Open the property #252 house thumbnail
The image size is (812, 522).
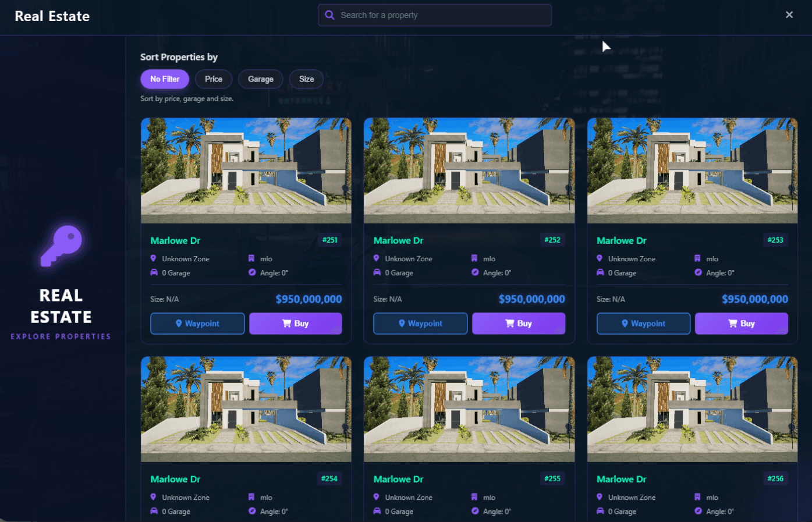[469, 171]
